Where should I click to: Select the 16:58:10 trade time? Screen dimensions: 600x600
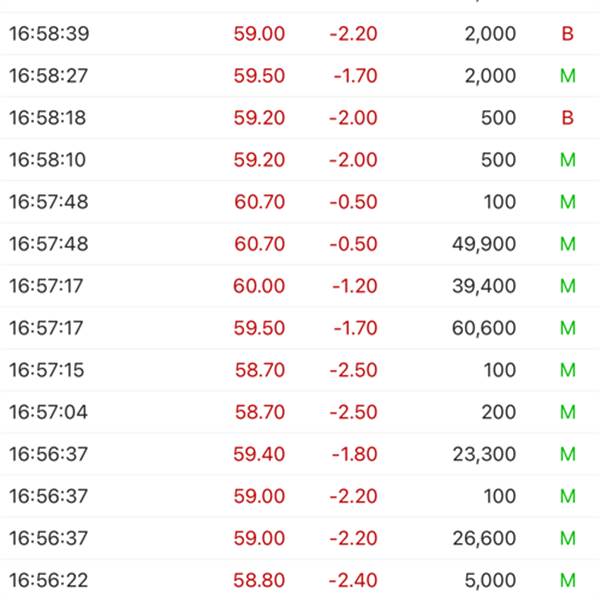tap(49, 160)
